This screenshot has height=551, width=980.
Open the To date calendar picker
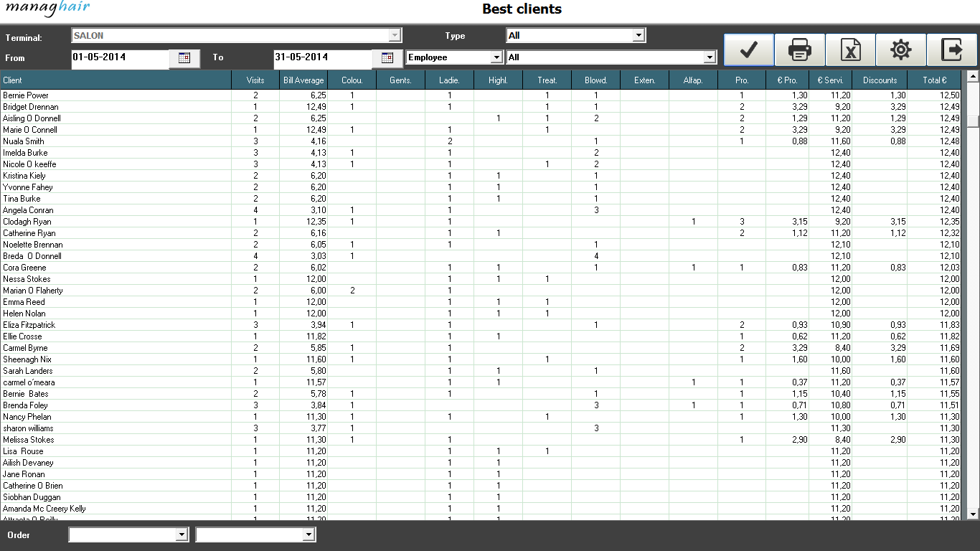(387, 58)
